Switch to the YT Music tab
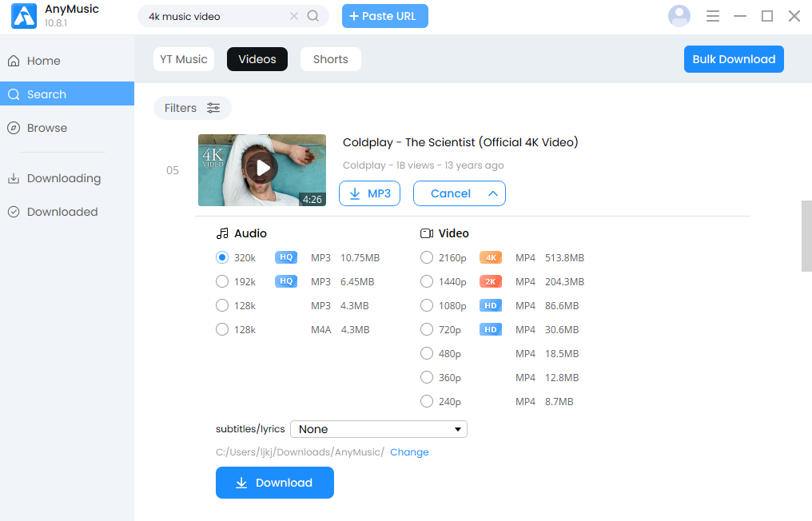Image resolution: width=812 pixels, height=521 pixels. pyautogui.click(x=184, y=59)
